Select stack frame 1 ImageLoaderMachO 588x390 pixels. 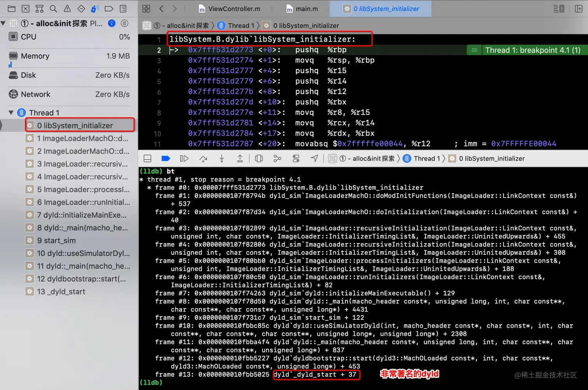[x=78, y=138]
